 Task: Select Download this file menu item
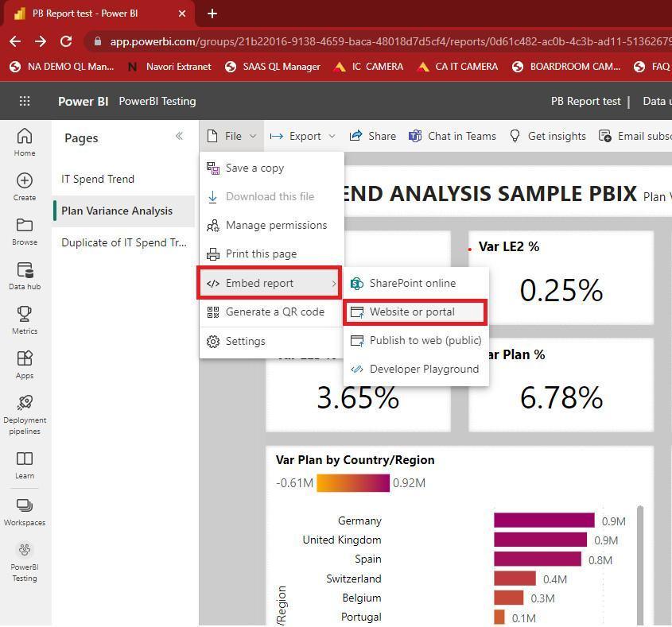point(272,196)
